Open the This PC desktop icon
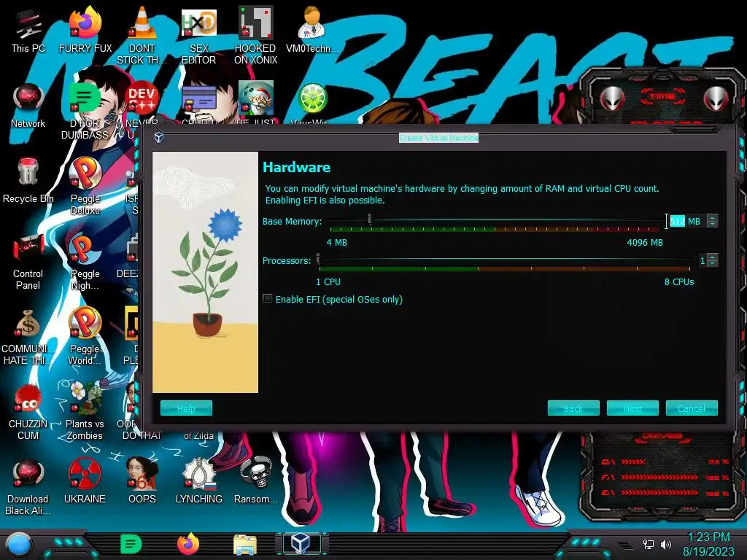Viewport: 747px width, 560px height. (28, 30)
